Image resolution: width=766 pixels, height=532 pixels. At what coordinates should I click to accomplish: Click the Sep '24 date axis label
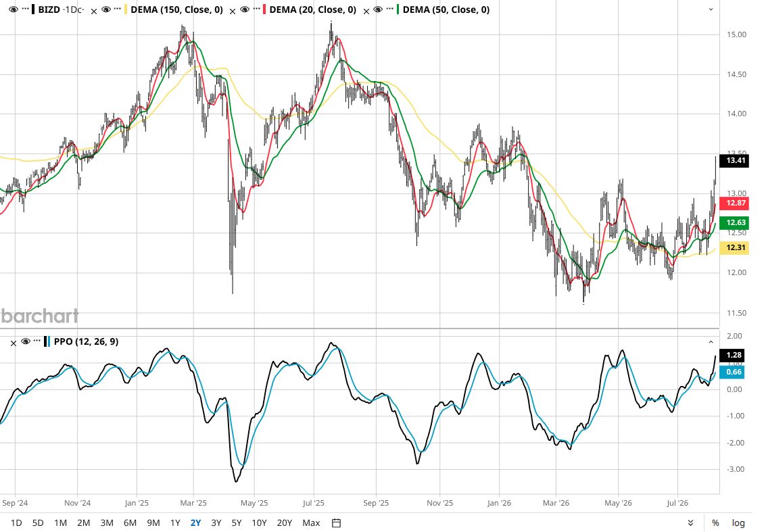pos(15,503)
